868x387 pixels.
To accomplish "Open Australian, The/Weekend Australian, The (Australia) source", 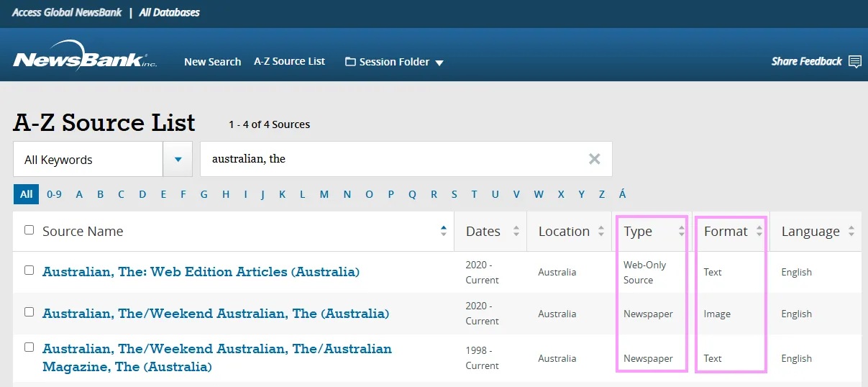I will click(216, 314).
